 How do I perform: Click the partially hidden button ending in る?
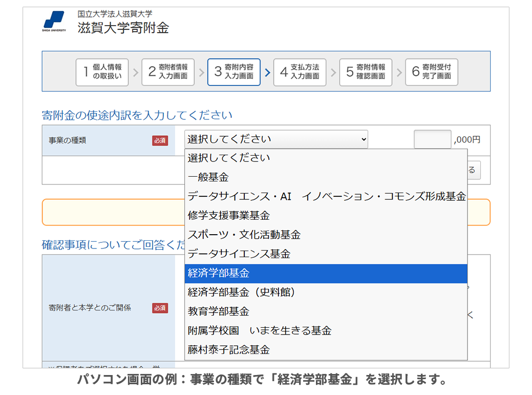[474, 170]
